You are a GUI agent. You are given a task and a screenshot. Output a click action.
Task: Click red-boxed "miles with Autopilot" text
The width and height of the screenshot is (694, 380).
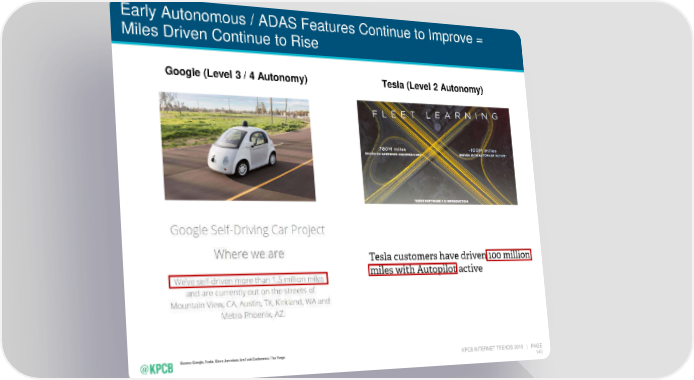click(x=413, y=269)
